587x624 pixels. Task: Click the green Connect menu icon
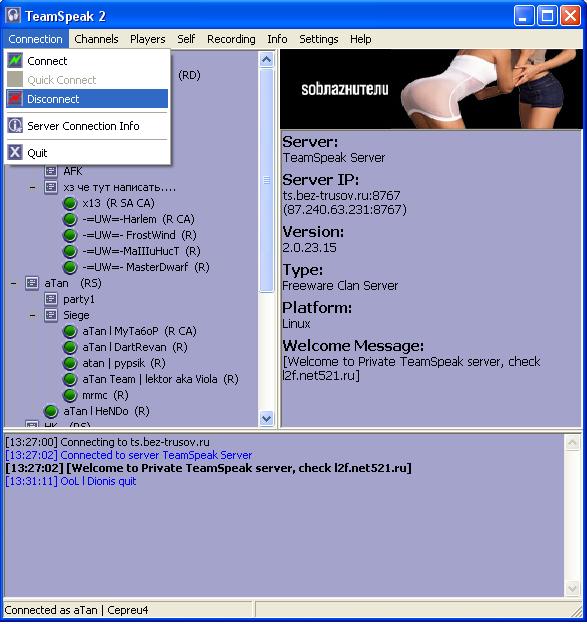click(x=15, y=61)
